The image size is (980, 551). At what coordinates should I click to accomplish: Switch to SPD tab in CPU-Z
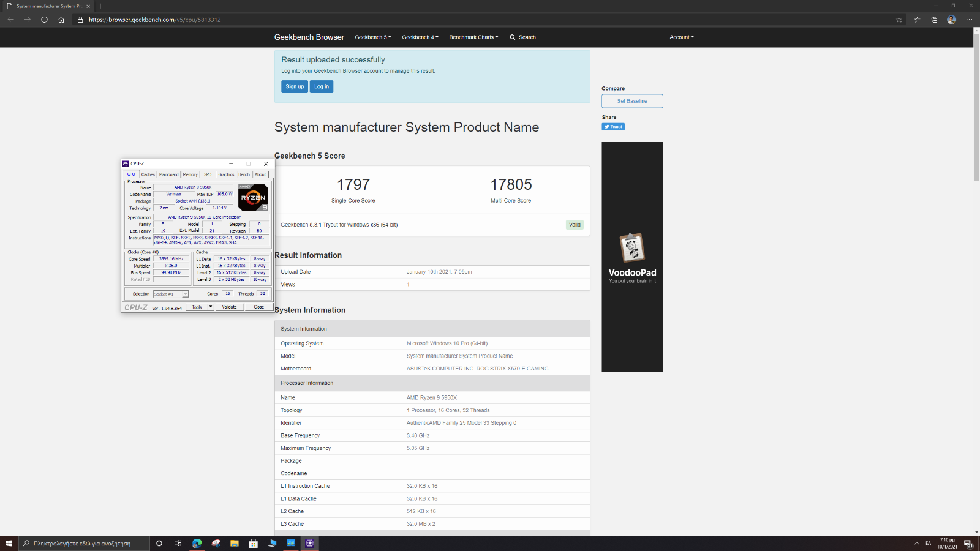208,174
